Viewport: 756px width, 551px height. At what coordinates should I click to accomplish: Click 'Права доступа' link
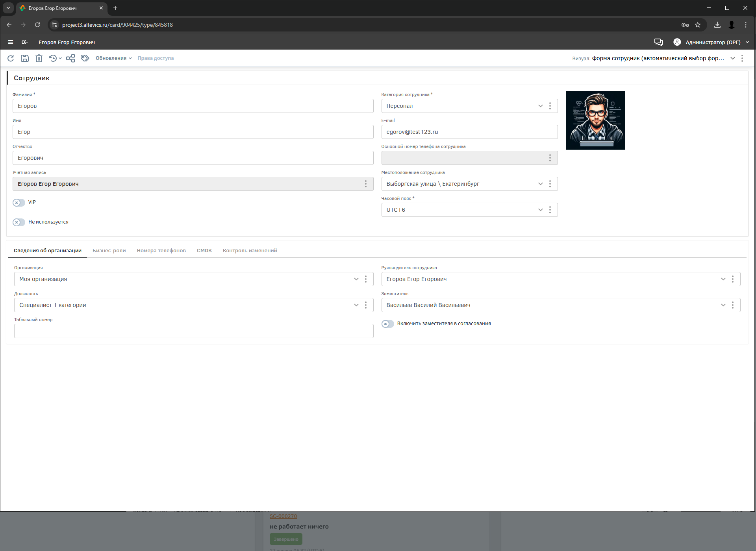tap(156, 58)
